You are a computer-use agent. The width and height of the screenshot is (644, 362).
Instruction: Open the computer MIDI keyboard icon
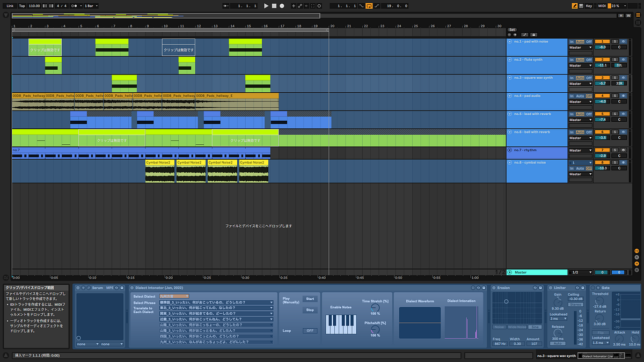click(x=581, y=5)
